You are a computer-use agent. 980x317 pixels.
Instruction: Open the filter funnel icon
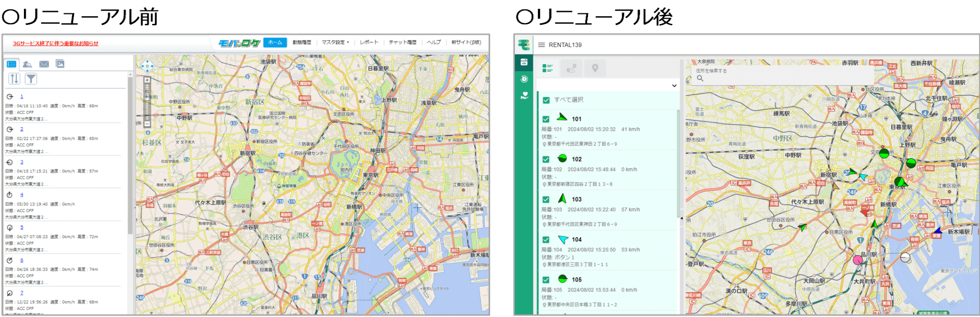click(31, 79)
